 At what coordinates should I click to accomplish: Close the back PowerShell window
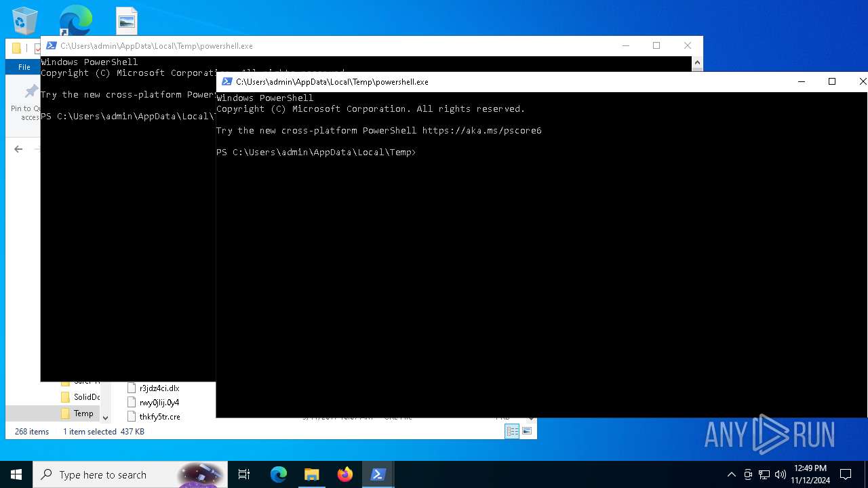[x=688, y=46]
